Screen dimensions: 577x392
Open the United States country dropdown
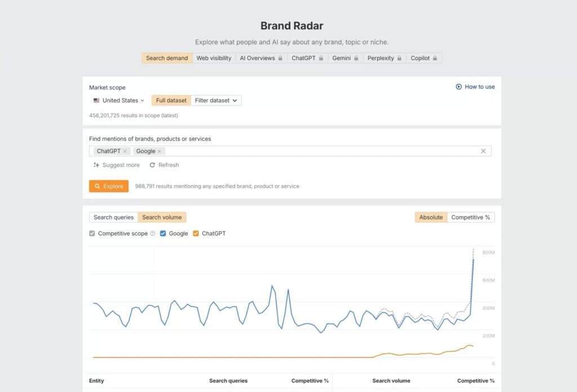tap(119, 100)
